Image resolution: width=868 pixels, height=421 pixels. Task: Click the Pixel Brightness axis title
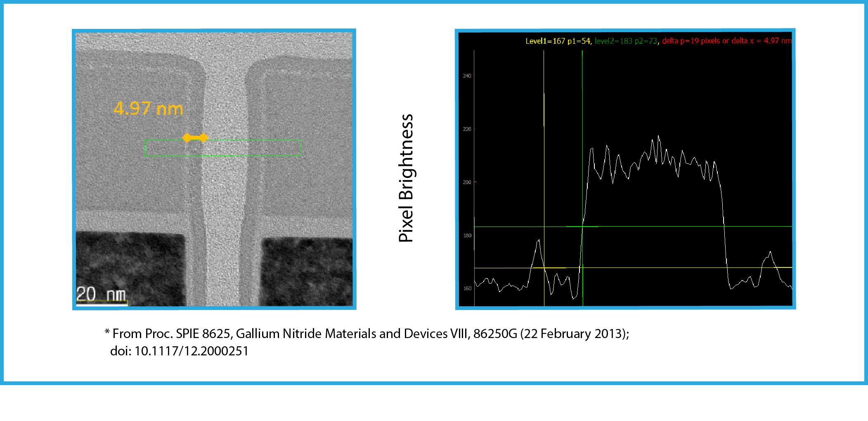[x=406, y=178]
